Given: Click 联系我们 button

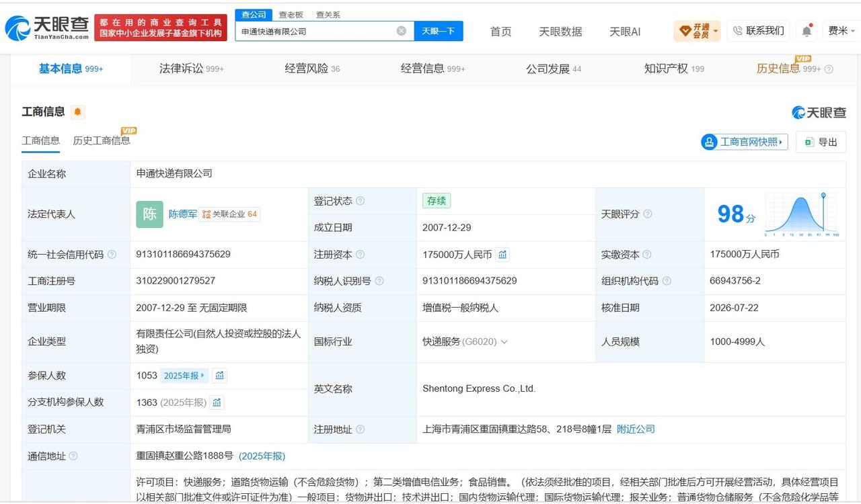Looking at the screenshot, I should coord(758,31).
